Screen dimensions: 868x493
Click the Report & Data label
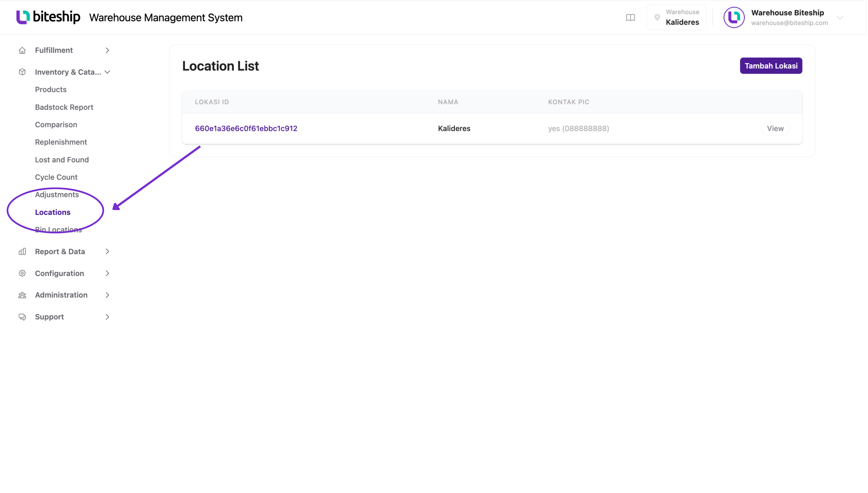point(60,252)
